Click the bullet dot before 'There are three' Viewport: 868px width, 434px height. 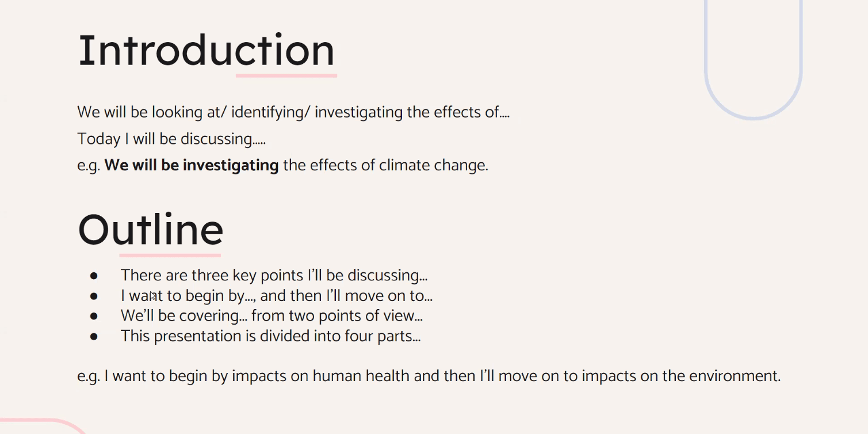(x=94, y=276)
